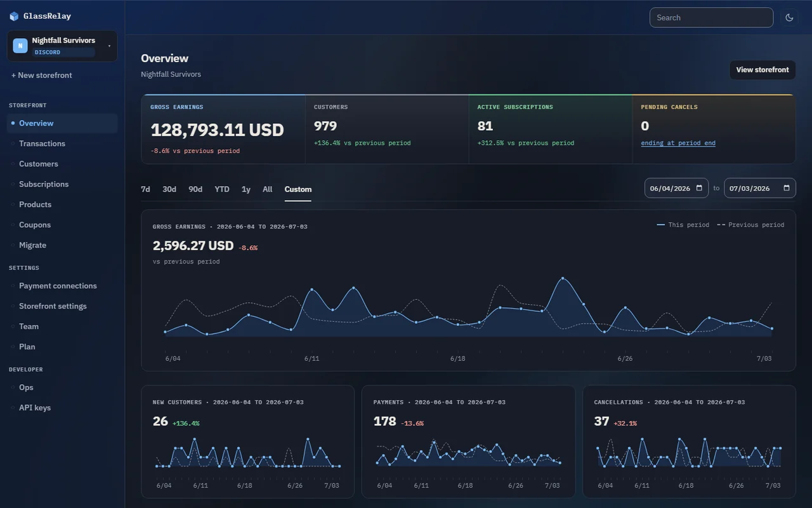Image resolution: width=812 pixels, height=508 pixels.
Task: Show the All time range
Action: click(x=268, y=189)
